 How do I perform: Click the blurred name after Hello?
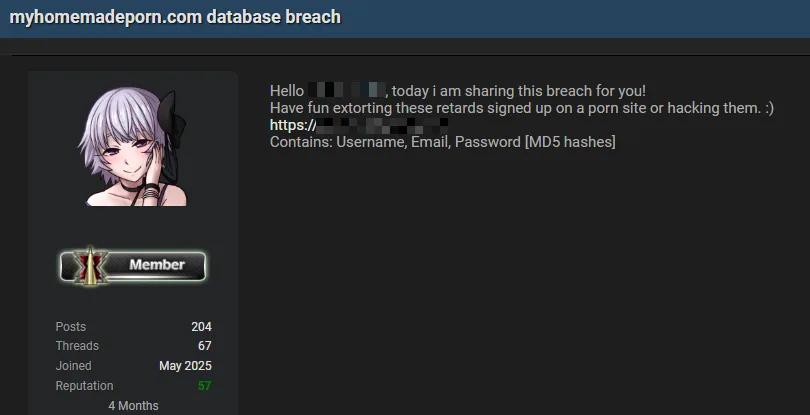[x=347, y=91]
